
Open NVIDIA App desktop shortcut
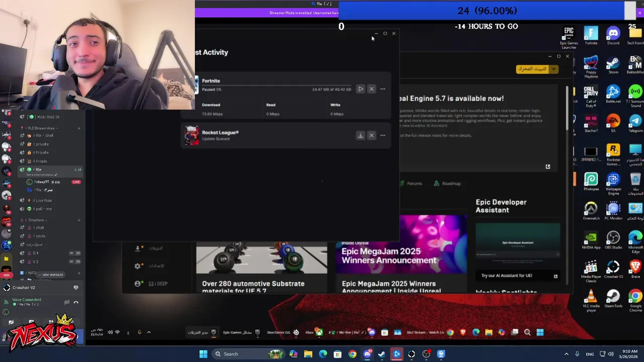591,240
